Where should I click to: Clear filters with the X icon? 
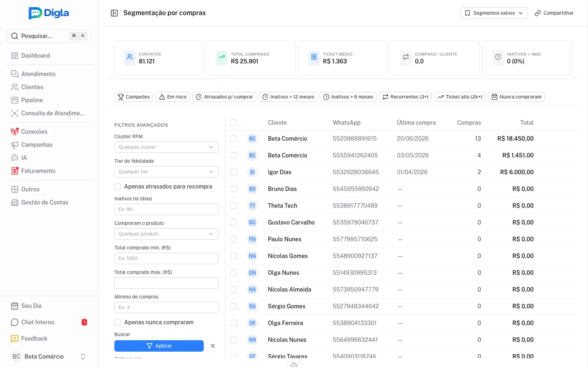click(213, 346)
